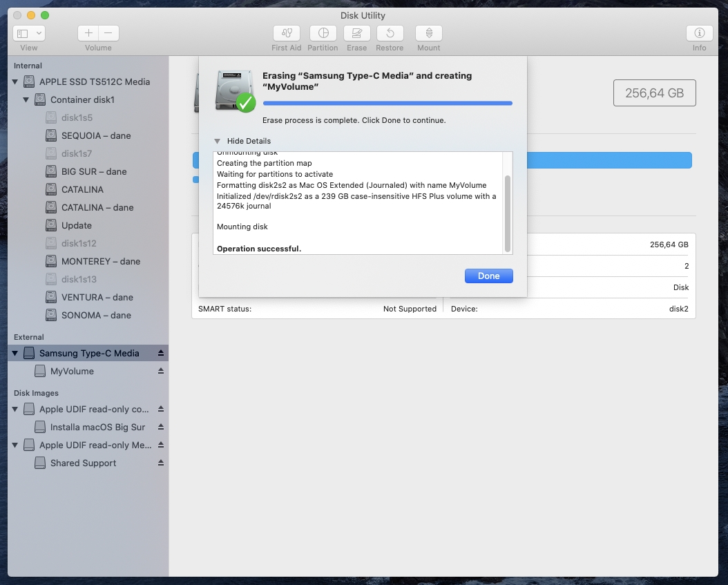Remove volume with the minus button
728x585 pixels.
[x=108, y=33]
